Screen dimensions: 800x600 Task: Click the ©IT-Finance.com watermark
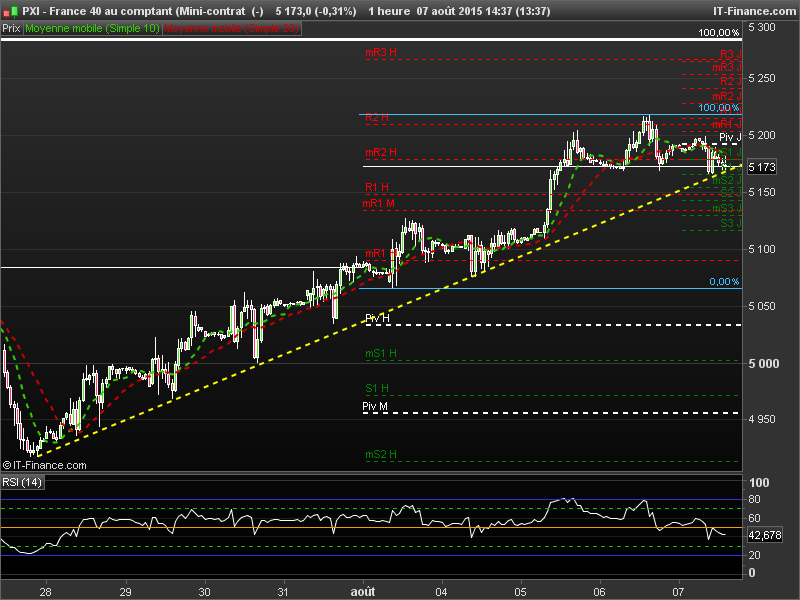(x=44, y=465)
